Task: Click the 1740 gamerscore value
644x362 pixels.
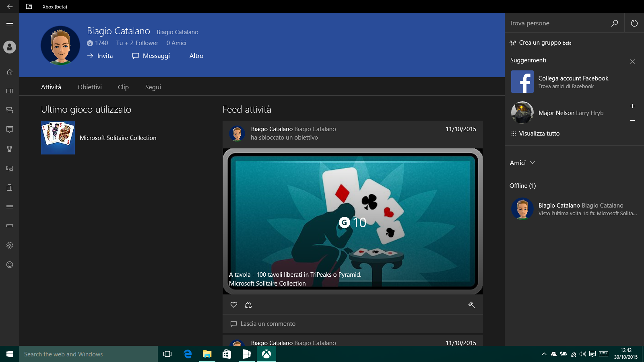Action: [97, 43]
